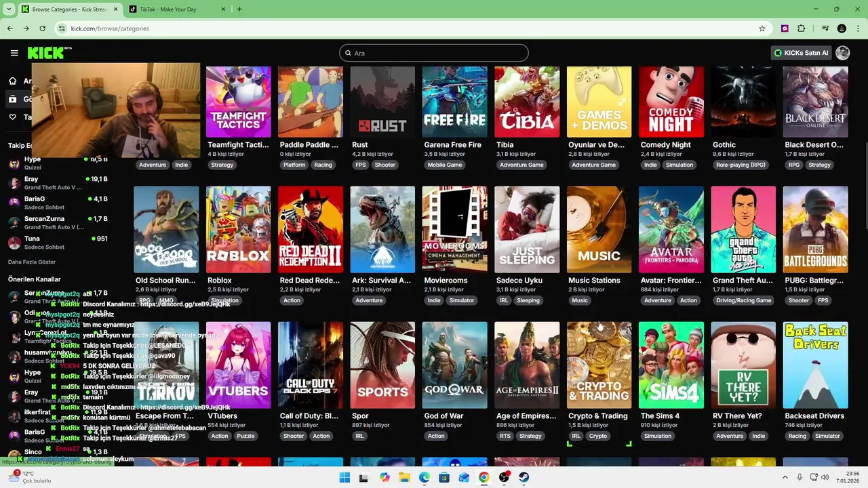Select the Role-playing (RPG) tag under Gothic
The width and height of the screenshot is (868, 488).
pos(741,165)
